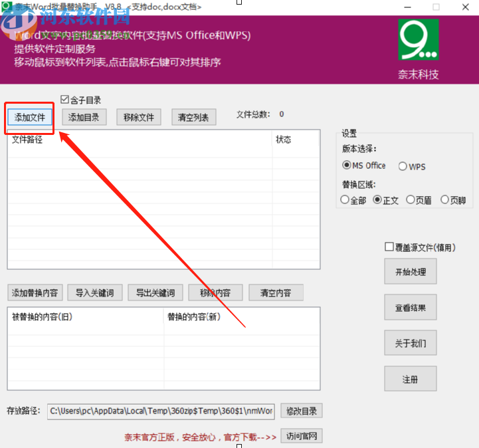479x448 pixels.
Task: Click 替换的内容(新) column header
Action: (241, 316)
